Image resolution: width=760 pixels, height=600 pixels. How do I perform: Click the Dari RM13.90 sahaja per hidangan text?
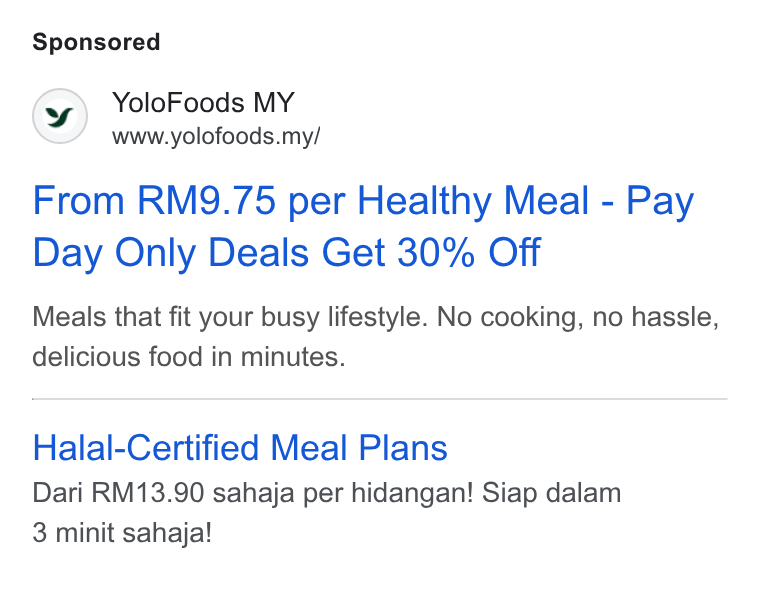(x=253, y=493)
